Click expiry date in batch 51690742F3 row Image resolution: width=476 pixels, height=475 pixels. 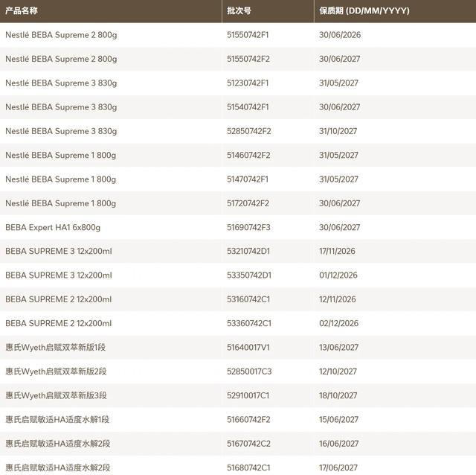339,227
